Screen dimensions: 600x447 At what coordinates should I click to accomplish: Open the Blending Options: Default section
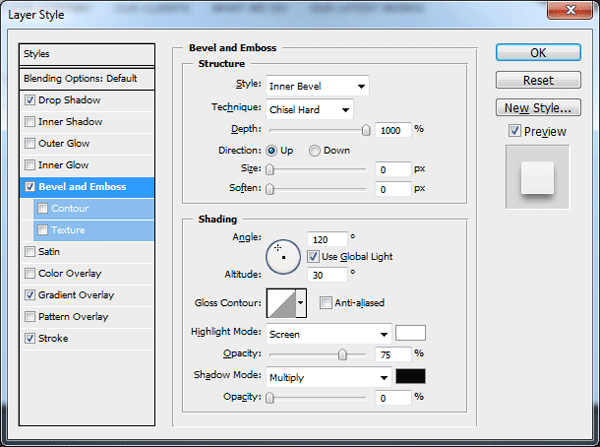[87, 78]
